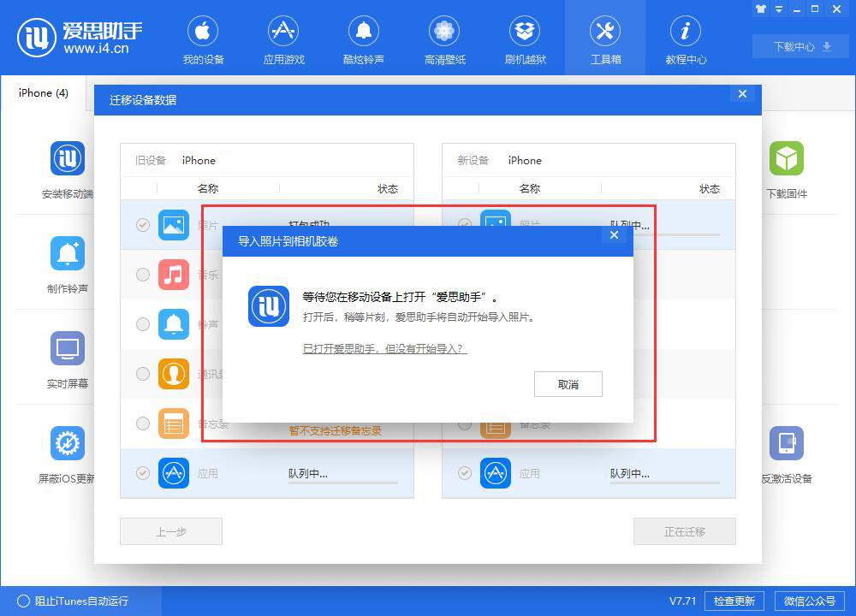Open the 工具箱 toolbox section
Screen dimensions: 856x616
point(605,38)
